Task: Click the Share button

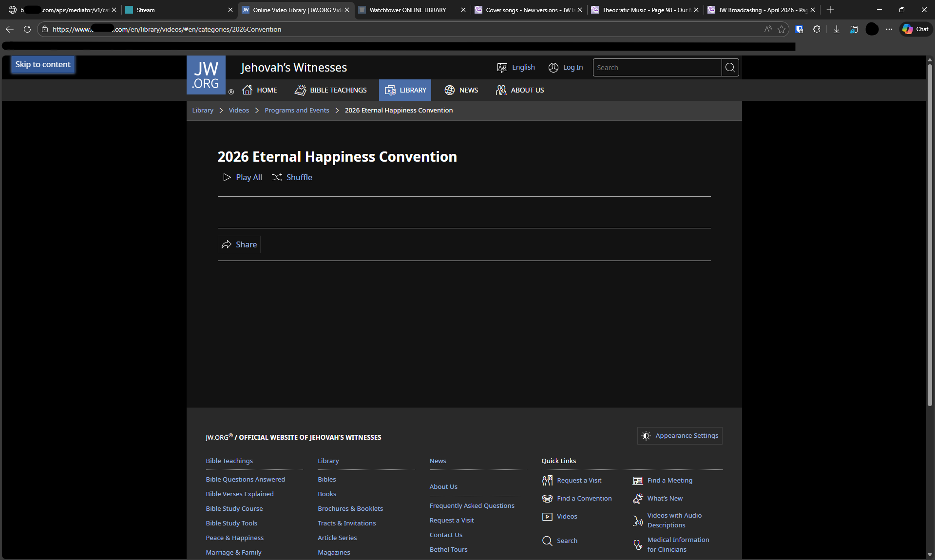Action: point(239,244)
